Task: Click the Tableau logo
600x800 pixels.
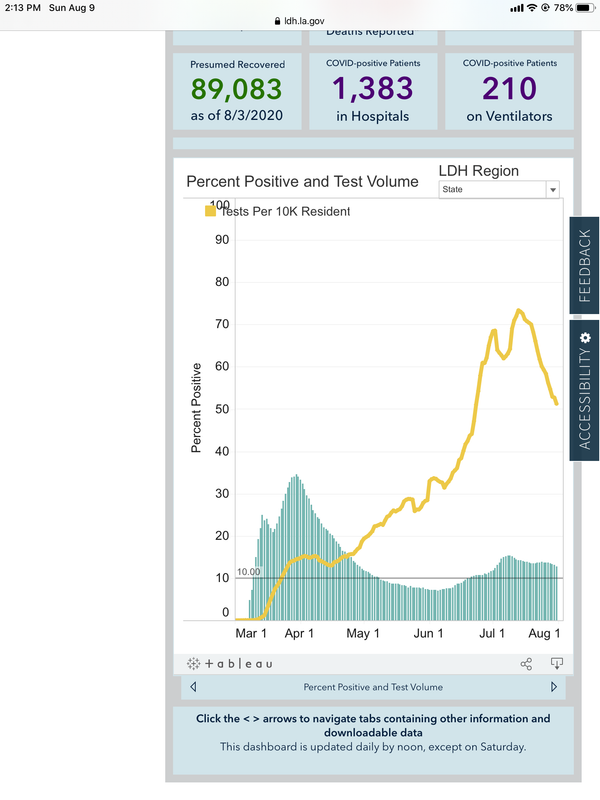Action: coord(230,664)
